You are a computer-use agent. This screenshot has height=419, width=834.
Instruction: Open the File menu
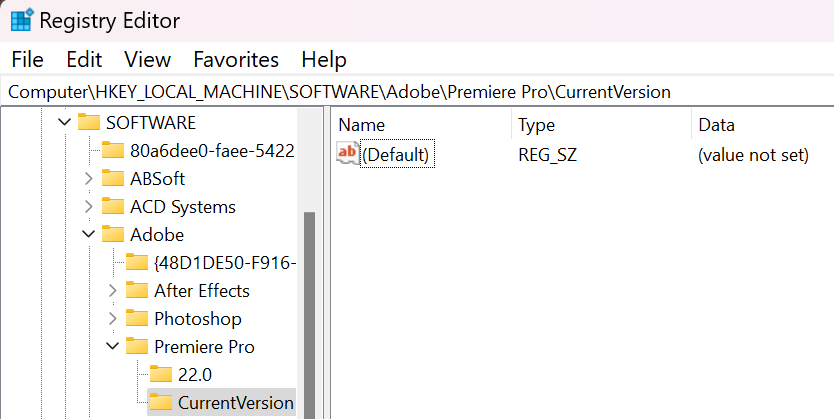[x=28, y=60]
